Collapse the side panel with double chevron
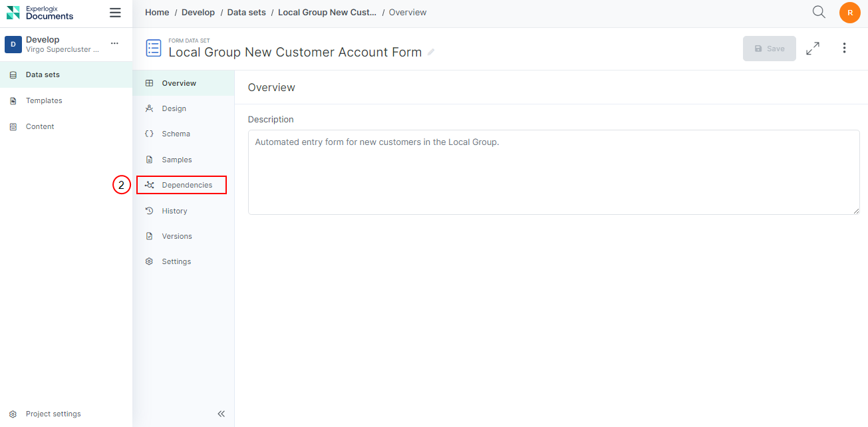 (221, 414)
